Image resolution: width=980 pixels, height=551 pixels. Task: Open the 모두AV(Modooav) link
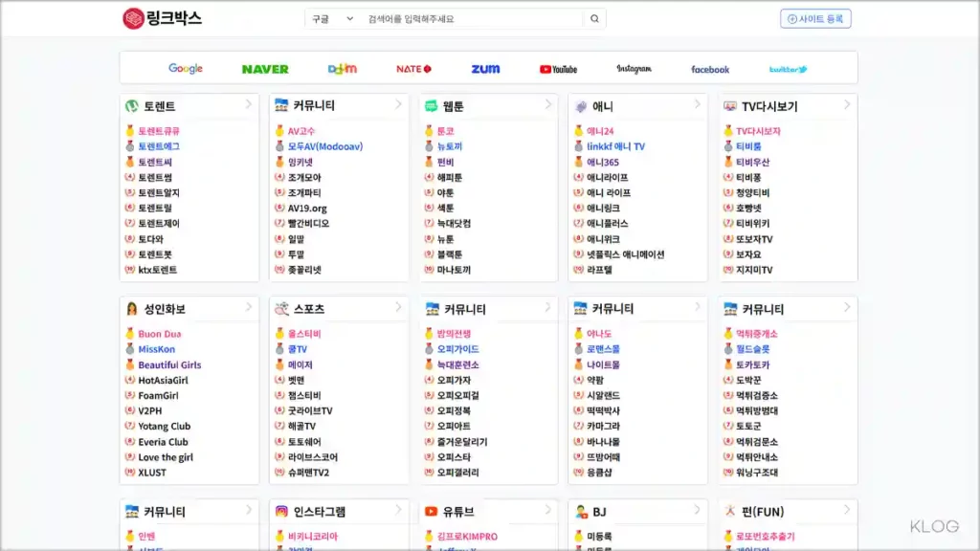point(325,146)
